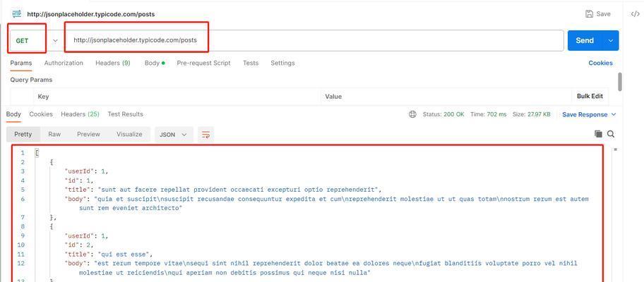
Task: Toggle the word wrap icon
Action: (x=205, y=135)
